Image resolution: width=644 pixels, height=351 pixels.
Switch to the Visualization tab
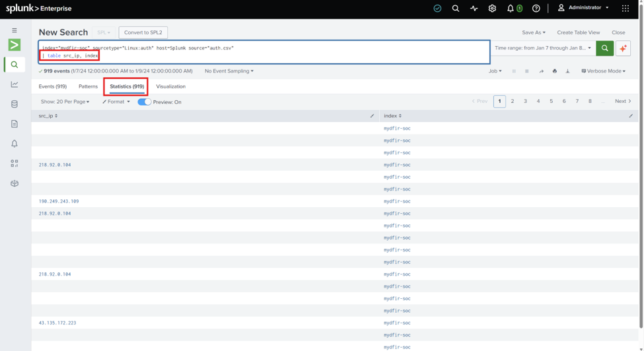coord(171,86)
